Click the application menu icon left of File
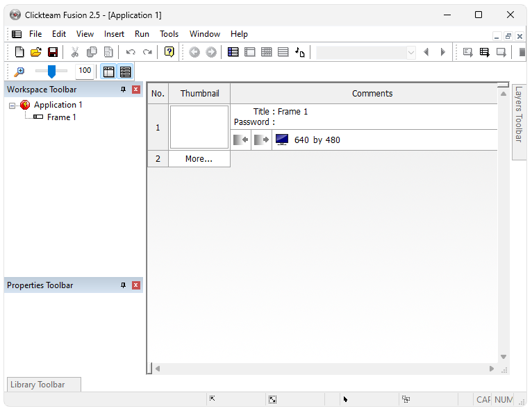 [17, 34]
